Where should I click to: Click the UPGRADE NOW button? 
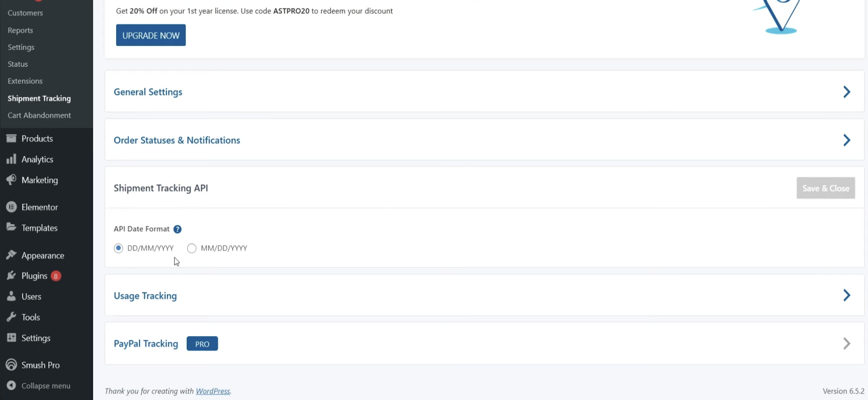(x=151, y=35)
